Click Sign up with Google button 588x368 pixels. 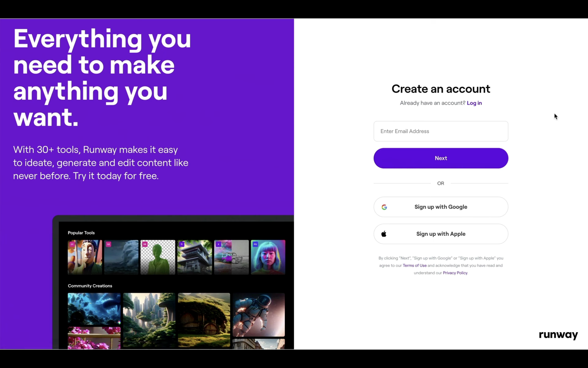(441, 207)
